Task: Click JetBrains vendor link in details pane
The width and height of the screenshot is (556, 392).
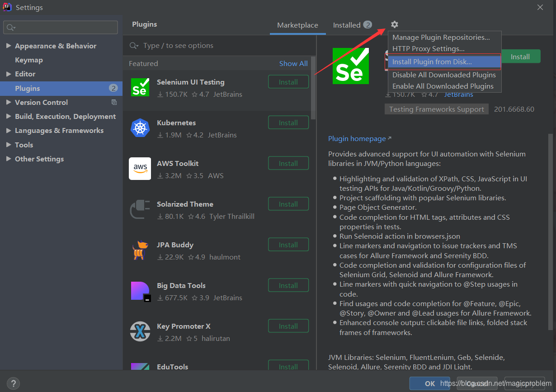Action: pos(458,94)
